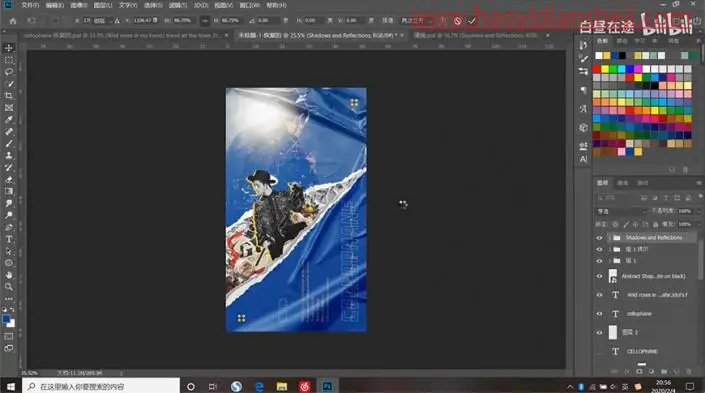Select the Hand tool
The image size is (705, 393).
click(9, 275)
